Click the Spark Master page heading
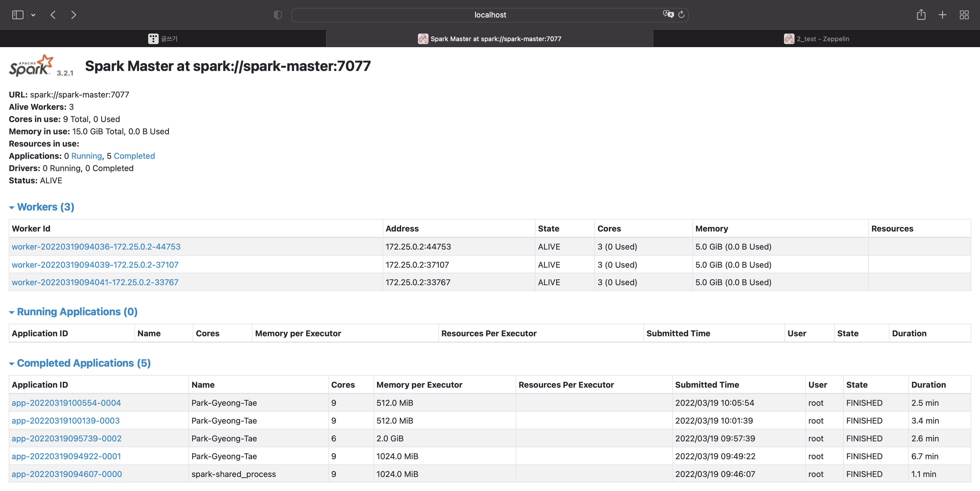 (228, 66)
